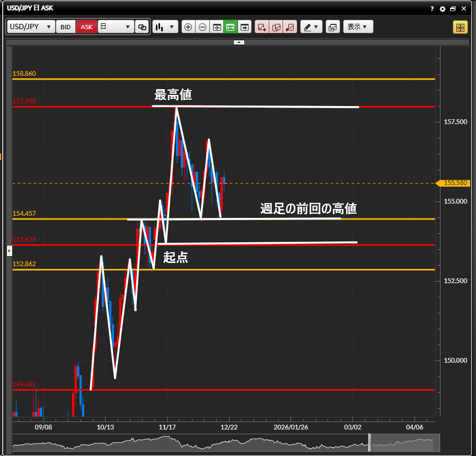Viewport: 476px width, 456px height.
Task: Open the chart type bar-style dropdown
Action: [x=165, y=27]
